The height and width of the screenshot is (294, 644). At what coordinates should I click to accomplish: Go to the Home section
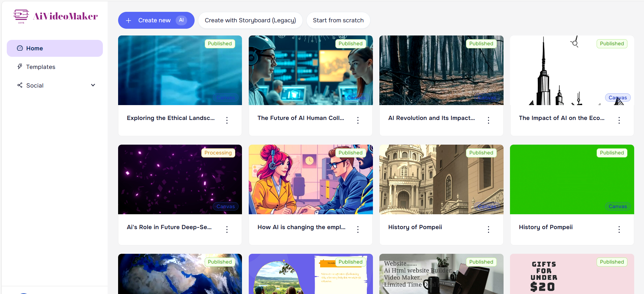(x=55, y=48)
